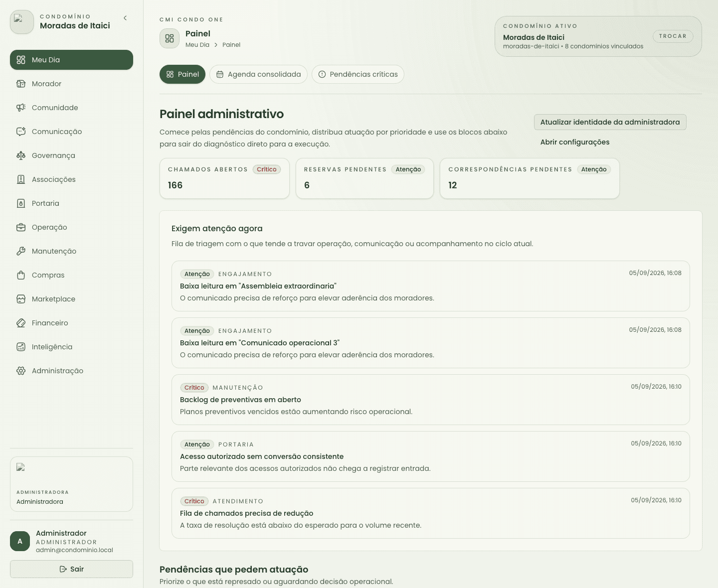Open the Assembleia extraordinaria low-reading alert
Image resolution: width=718 pixels, height=588 pixels.
[431, 286]
